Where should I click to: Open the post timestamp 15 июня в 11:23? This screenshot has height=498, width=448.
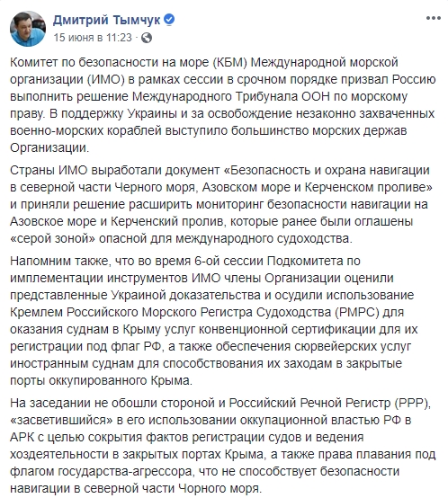pos(93,38)
